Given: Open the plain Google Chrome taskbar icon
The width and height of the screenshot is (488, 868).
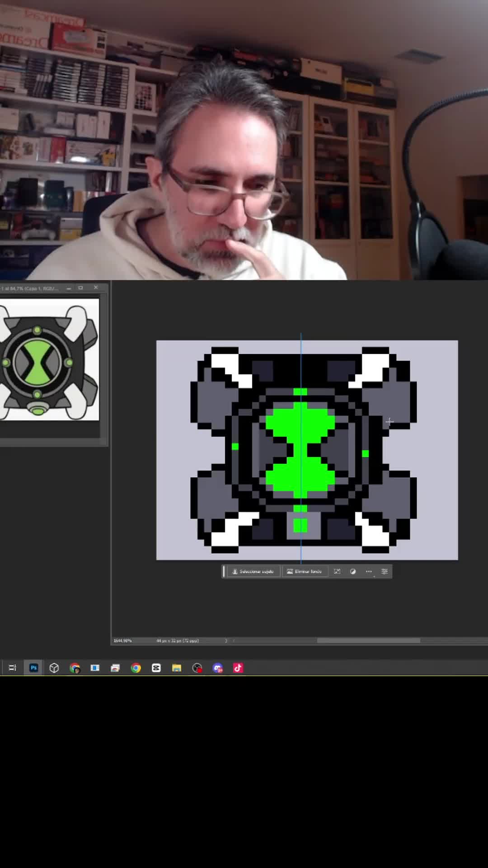Looking at the screenshot, I should (x=136, y=668).
